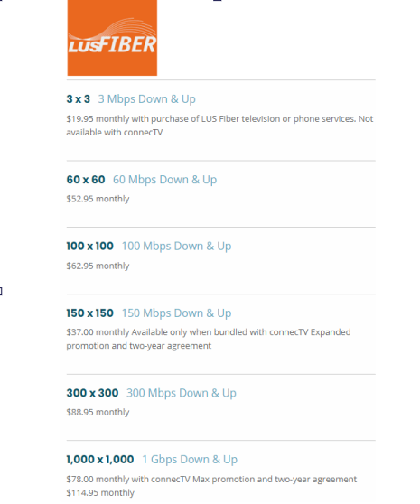Screen dimensions: 420x504
Task: Click the $37.00 monthly bundle description
Action: (209, 339)
